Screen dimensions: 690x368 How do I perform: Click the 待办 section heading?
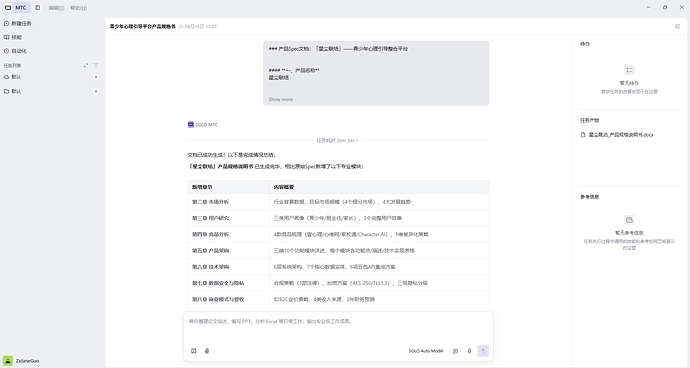[x=585, y=44]
